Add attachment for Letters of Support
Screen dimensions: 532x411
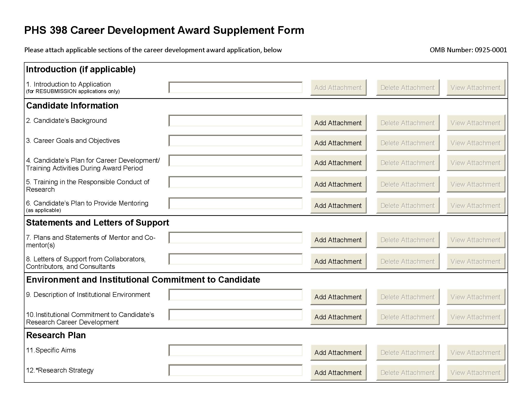pyautogui.click(x=338, y=261)
